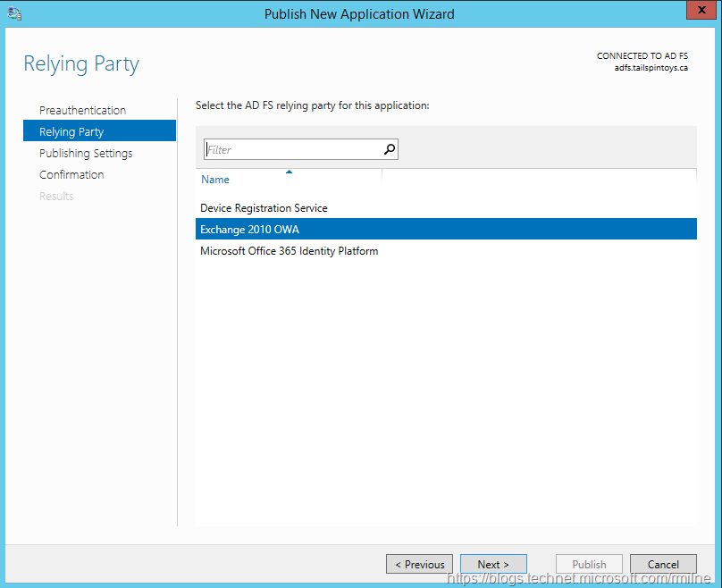Choose Microsoft Office 365 Identity Platform
Viewport: 722px width, 588px height.
point(289,251)
